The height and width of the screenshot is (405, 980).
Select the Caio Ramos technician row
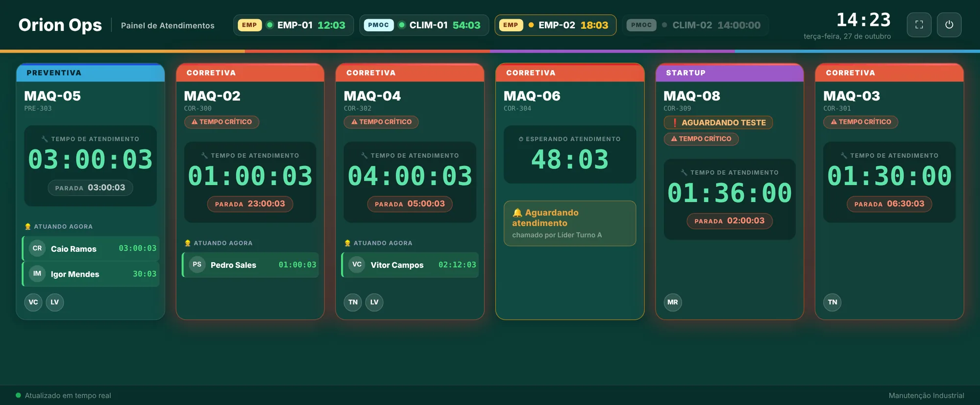[91, 248]
